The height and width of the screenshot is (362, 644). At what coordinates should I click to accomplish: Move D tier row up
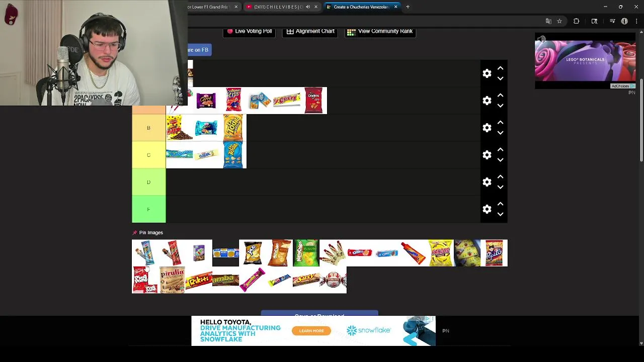pos(500,176)
